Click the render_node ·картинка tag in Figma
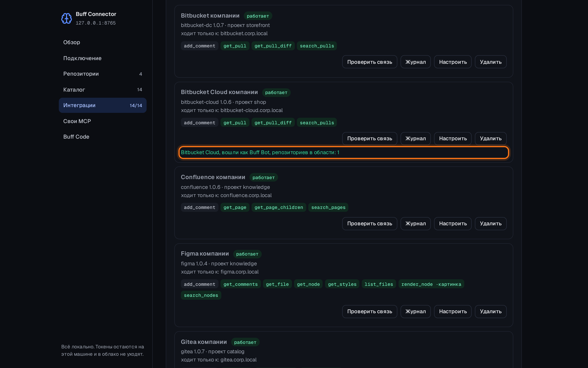 [x=431, y=284]
